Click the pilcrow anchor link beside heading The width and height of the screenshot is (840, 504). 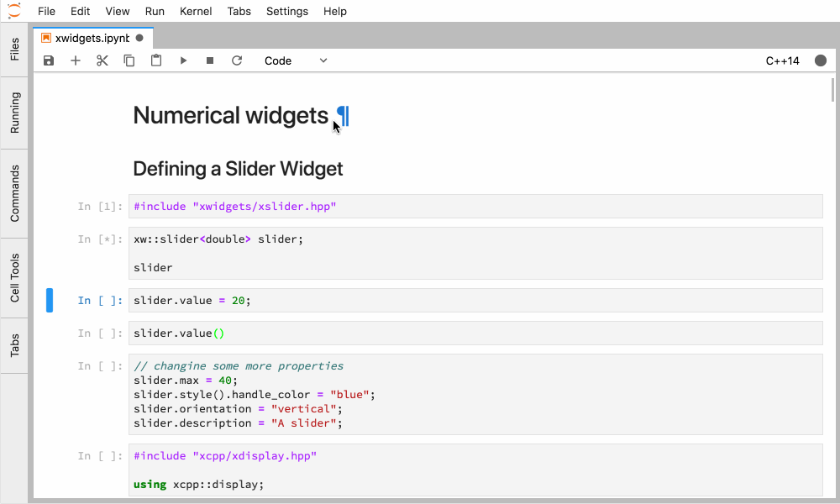(342, 116)
